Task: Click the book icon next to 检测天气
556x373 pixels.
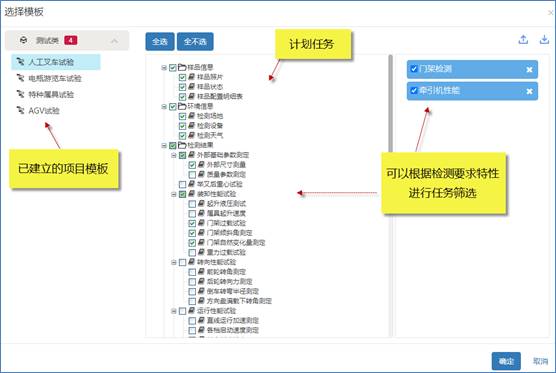Action: [191, 135]
